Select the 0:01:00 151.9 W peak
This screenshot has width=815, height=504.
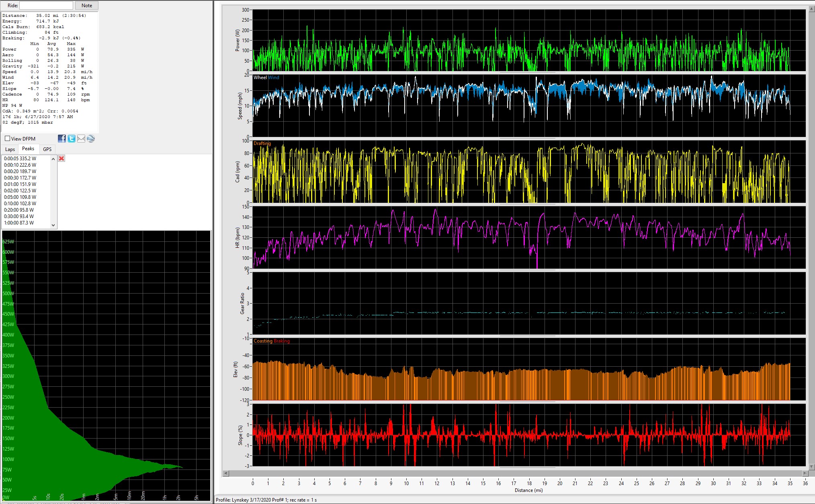tap(20, 184)
